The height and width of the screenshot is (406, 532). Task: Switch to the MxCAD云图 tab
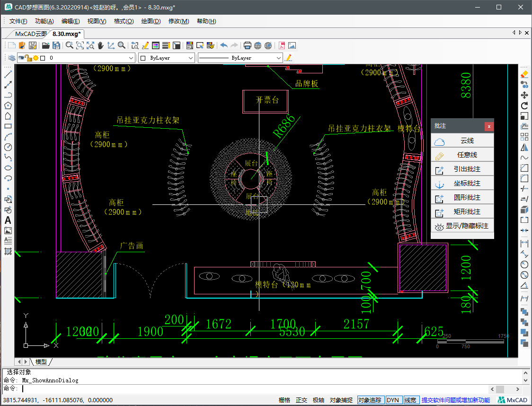click(x=30, y=34)
